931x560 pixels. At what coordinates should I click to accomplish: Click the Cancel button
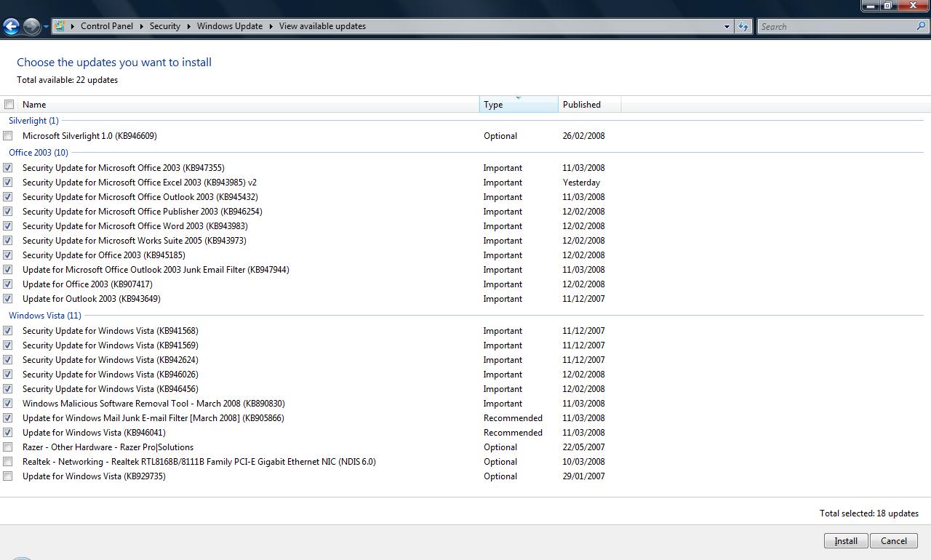tap(894, 541)
